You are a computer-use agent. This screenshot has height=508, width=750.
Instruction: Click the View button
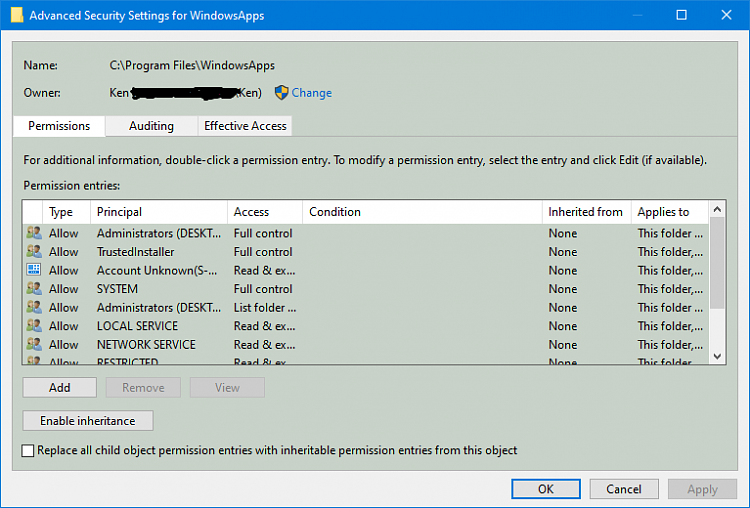point(227,387)
